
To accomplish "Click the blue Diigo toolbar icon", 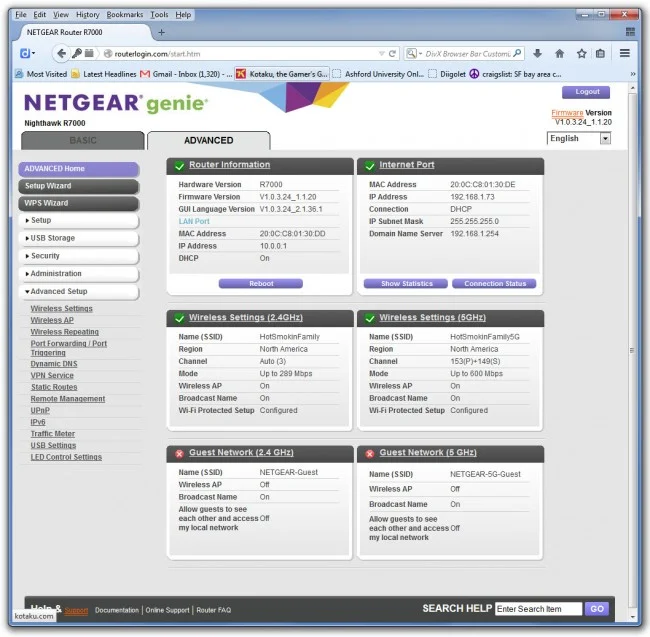I will click(x=25, y=53).
